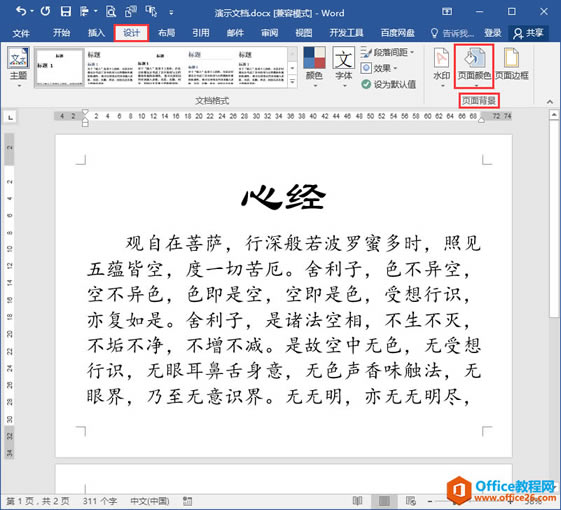This screenshot has width=561, height=510.
Task: Click the vertical scrollbar up arrow
Action: [554, 115]
